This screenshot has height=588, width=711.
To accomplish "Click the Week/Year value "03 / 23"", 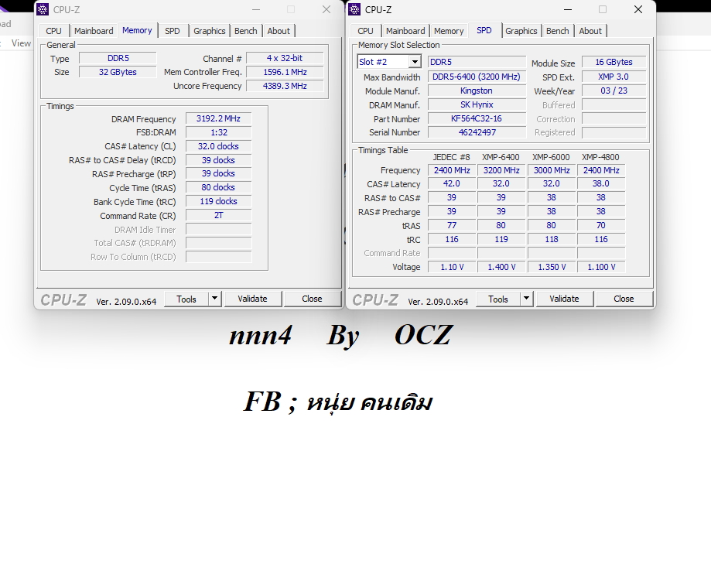I will coord(614,91).
